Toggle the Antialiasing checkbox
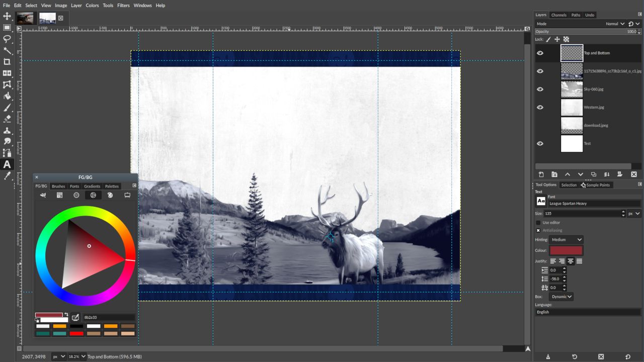Viewport: 644px width, 362px height. tap(538, 230)
